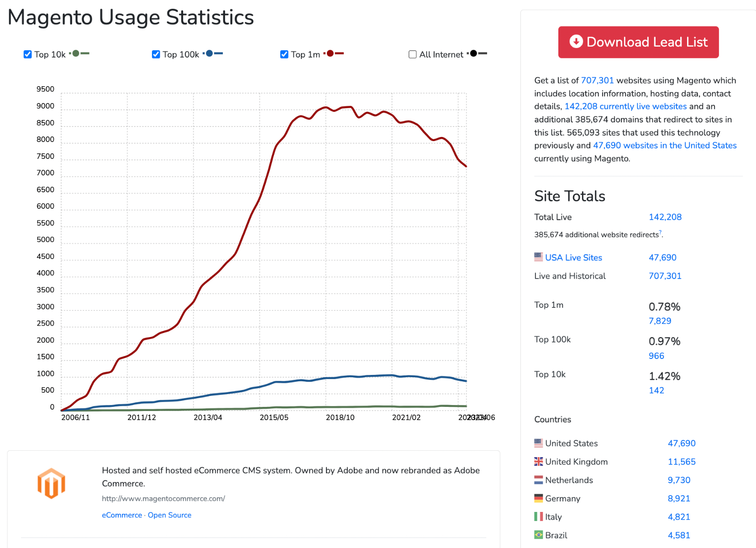Viewport: 756px width, 548px height.
Task: Click the Top 10k count 142
Action: [x=656, y=390]
